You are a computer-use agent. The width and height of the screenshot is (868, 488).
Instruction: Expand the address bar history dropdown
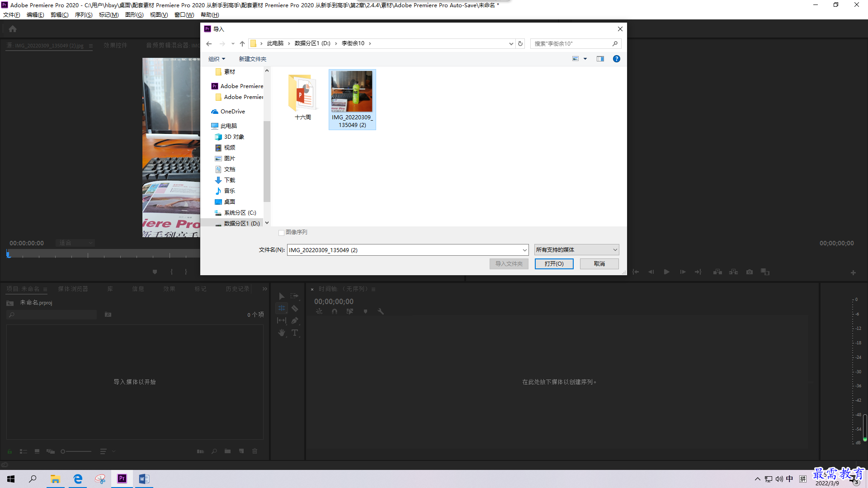tap(511, 44)
